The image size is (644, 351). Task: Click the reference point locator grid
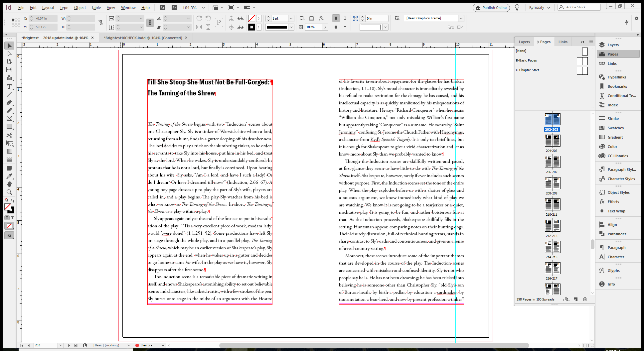(16, 23)
